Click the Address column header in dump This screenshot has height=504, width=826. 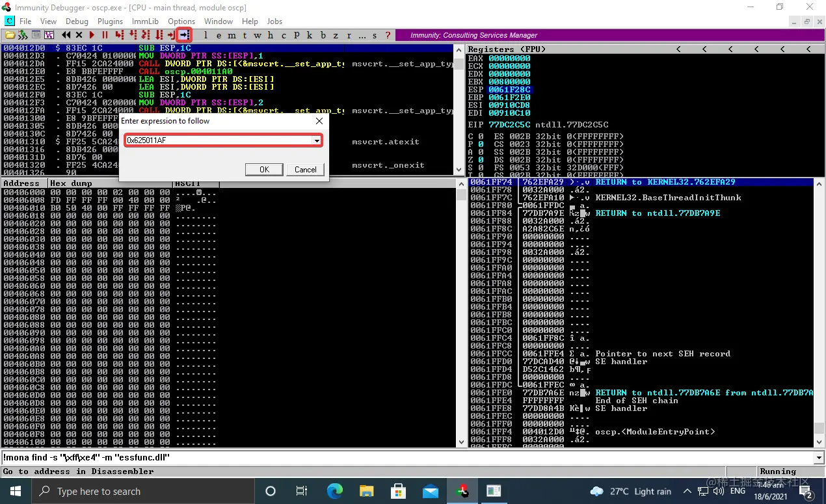[x=25, y=183]
